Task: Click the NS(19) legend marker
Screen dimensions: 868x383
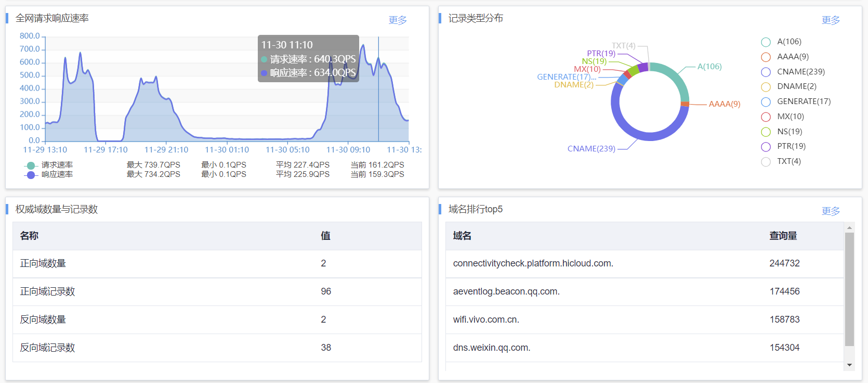Action: tap(766, 132)
